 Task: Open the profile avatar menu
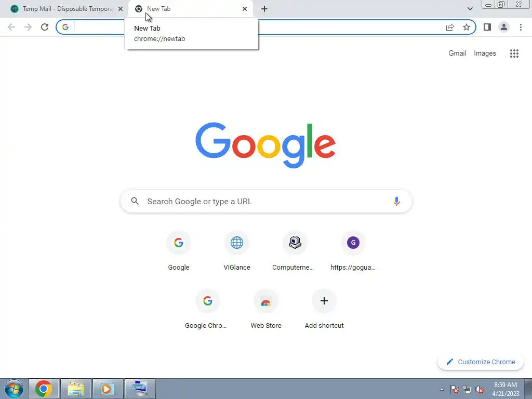[504, 27]
